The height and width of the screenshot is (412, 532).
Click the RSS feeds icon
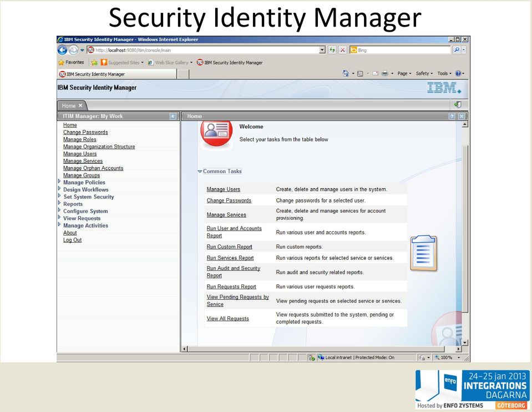[x=360, y=73]
